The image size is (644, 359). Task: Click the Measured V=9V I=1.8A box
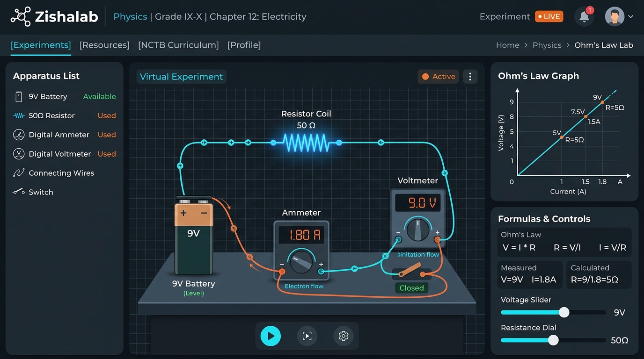pyautogui.click(x=530, y=274)
